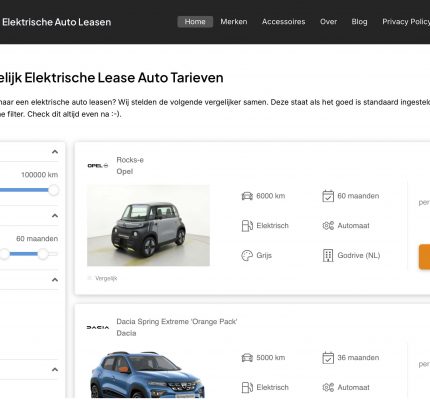The width and height of the screenshot is (430, 400).
Task: Click the gear icon next to Automaat on Rocks-e
Action: (328, 226)
